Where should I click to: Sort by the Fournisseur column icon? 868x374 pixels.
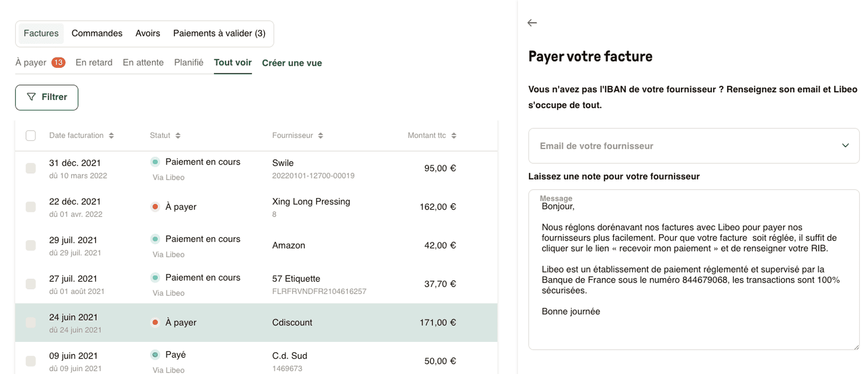click(321, 135)
